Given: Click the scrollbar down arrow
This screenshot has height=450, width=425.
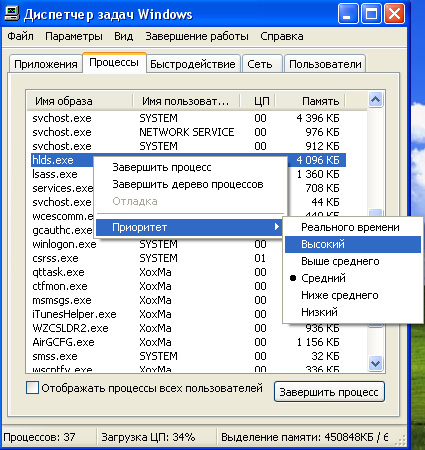Looking at the screenshot, I should [x=376, y=363].
